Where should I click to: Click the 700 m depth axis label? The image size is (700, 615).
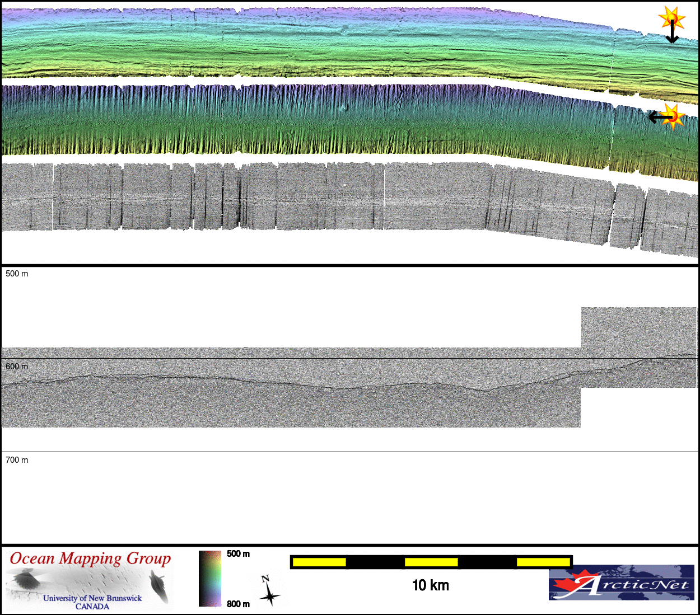pyautogui.click(x=17, y=460)
